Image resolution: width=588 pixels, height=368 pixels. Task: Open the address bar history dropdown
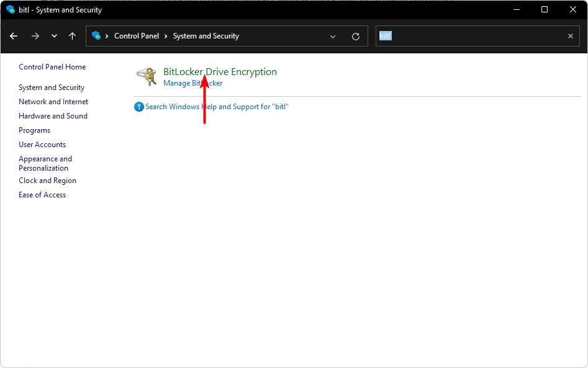333,37
